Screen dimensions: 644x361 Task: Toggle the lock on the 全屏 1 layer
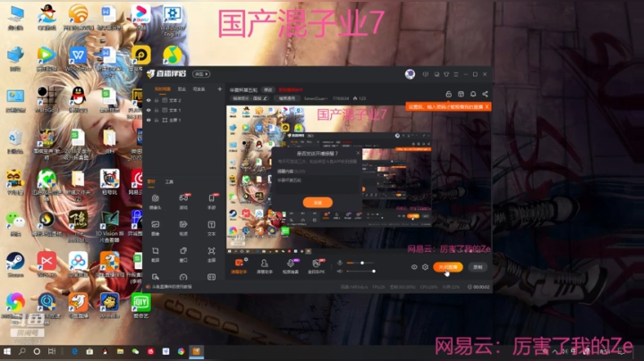[157, 120]
